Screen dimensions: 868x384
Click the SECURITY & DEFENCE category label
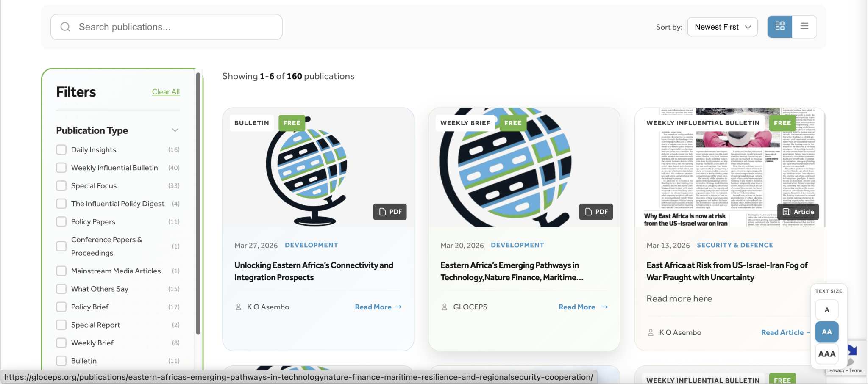(735, 245)
